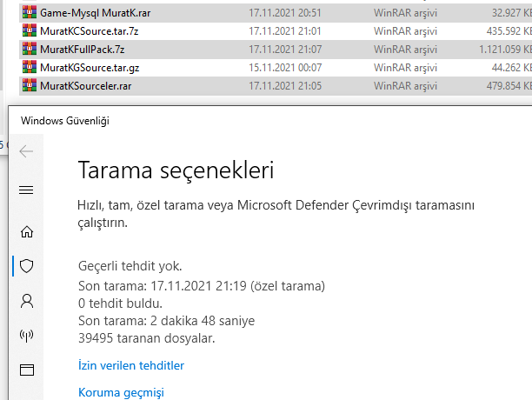Select file name MuratKSourceler.rar
532x400 pixels.
(85, 86)
